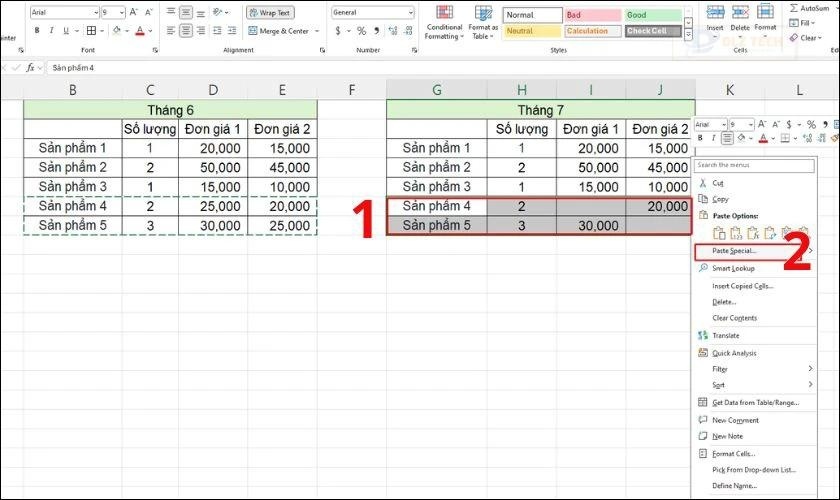
Task: Apply ribbon Fill Color bucket
Action: click(117, 31)
